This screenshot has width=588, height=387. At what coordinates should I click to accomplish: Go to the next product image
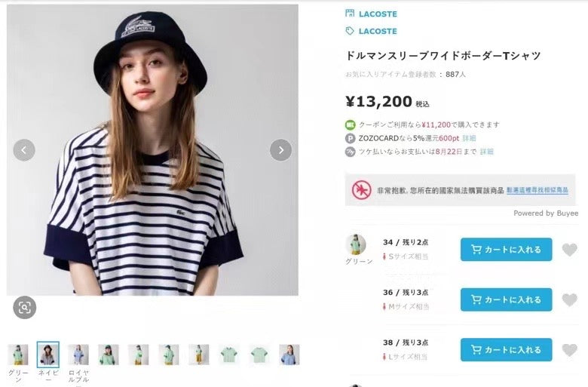(x=280, y=150)
